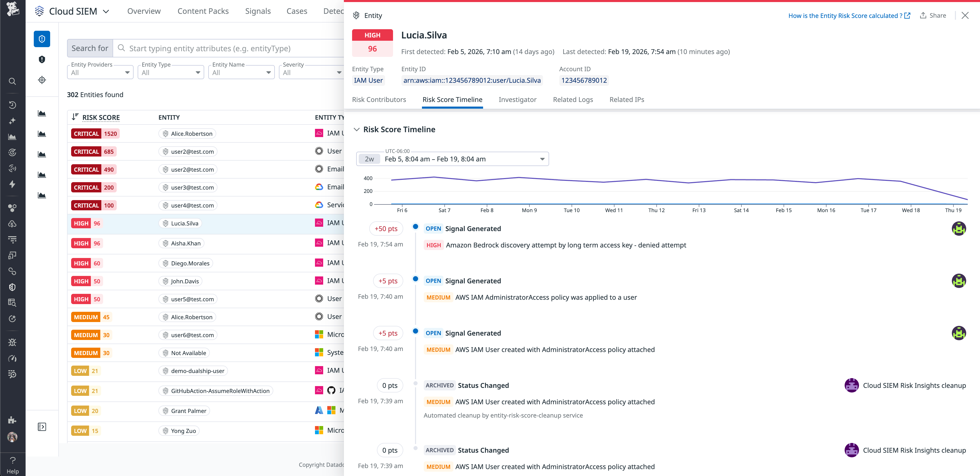Open the Cases menu item in the top navigation
The image size is (980, 476).
point(297,11)
